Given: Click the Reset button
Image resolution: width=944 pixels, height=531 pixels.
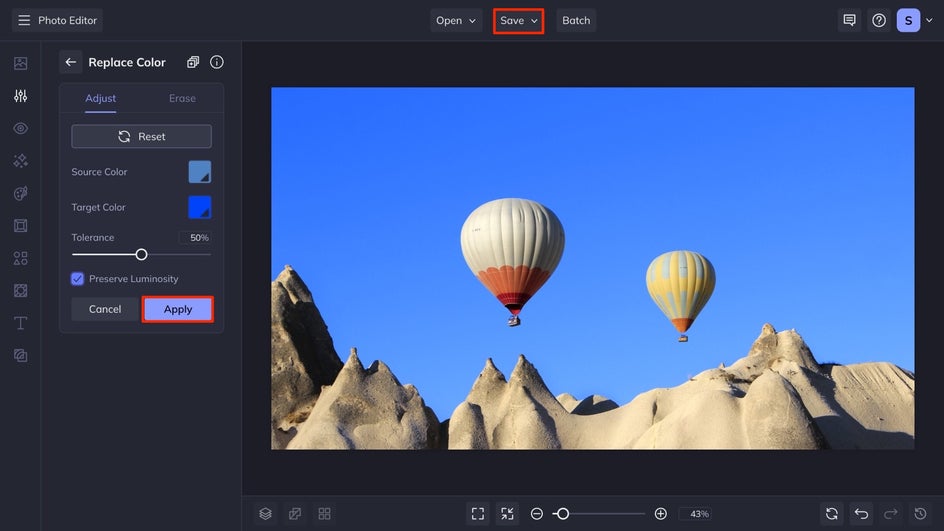Looking at the screenshot, I should (x=141, y=137).
